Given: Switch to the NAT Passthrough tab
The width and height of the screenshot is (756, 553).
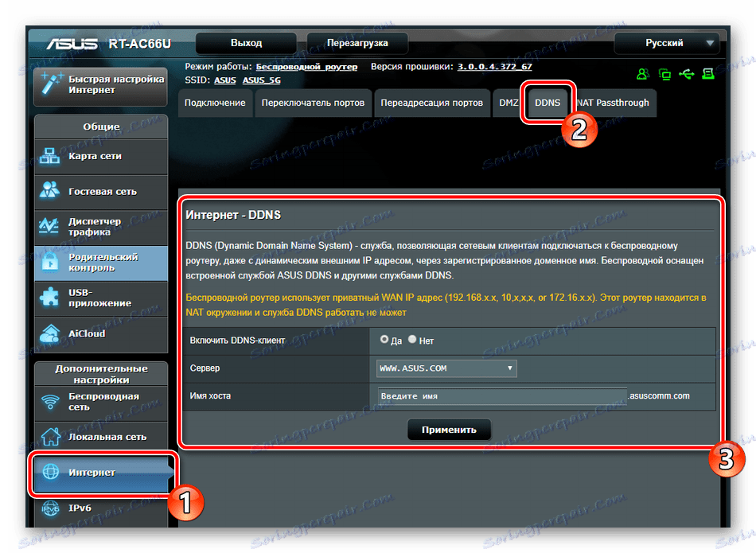Looking at the screenshot, I should tap(613, 103).
